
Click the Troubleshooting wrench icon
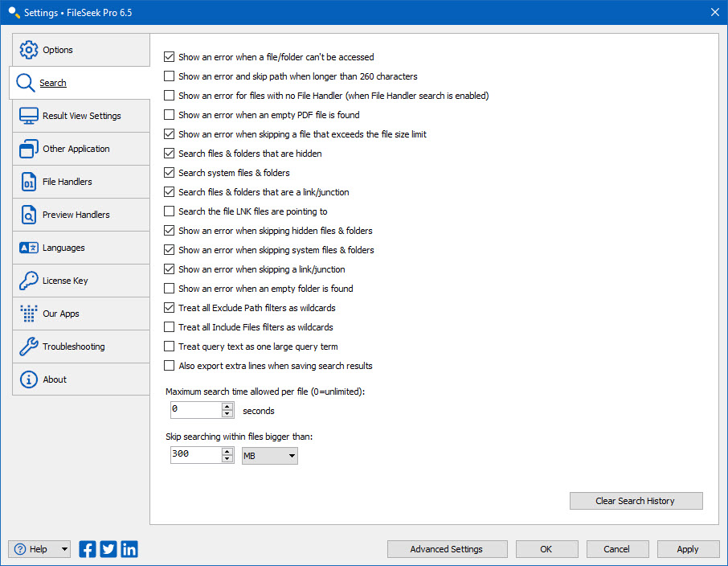(x=28, y=347)
